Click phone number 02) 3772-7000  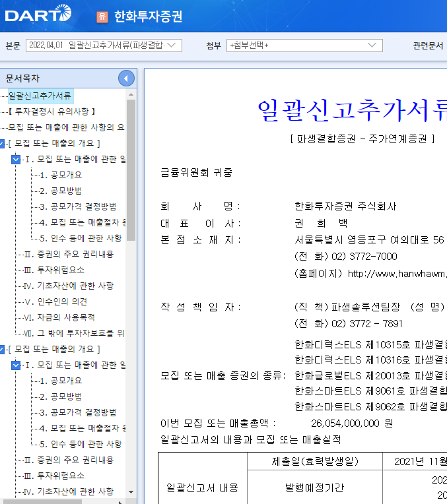pos(364,256)
